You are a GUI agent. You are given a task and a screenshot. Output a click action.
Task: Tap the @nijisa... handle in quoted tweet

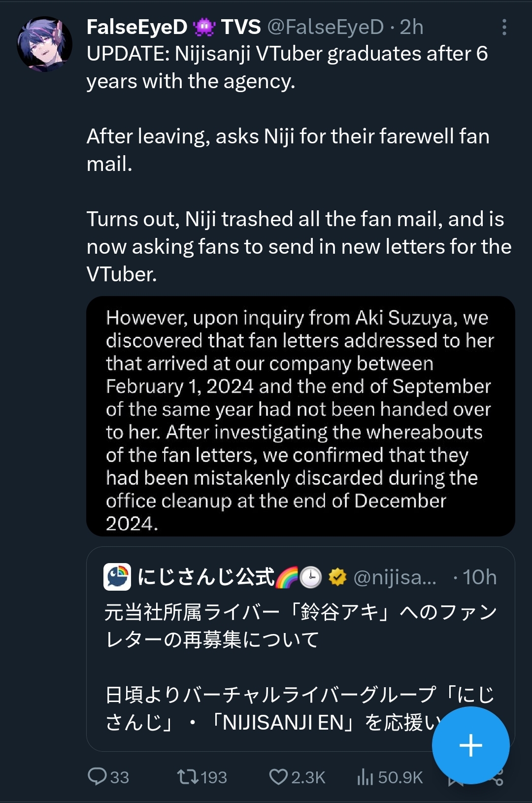pos(395,577)
